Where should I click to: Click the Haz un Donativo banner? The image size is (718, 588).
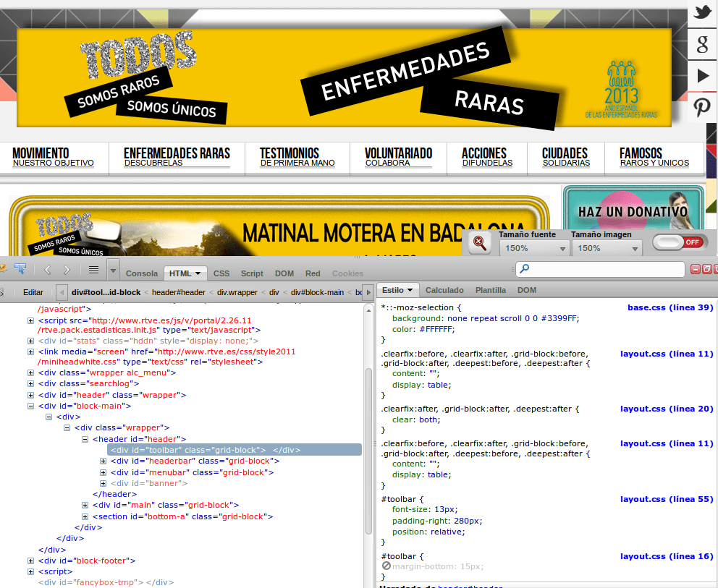pyautogui.click(x=633, y=209)
